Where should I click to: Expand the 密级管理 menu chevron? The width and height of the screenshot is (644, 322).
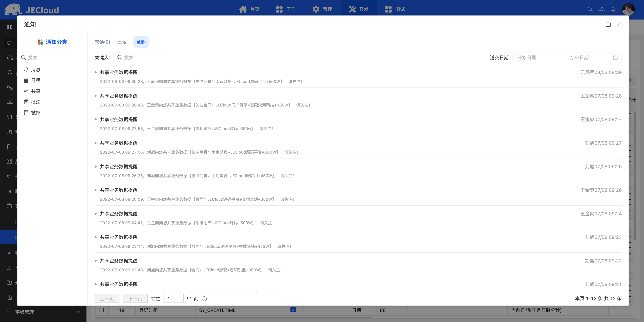pos(78,312)
